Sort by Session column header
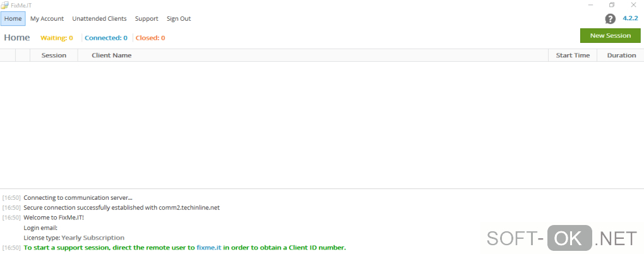The height and width of the screenshot is (254, 644). coord(54,55)
